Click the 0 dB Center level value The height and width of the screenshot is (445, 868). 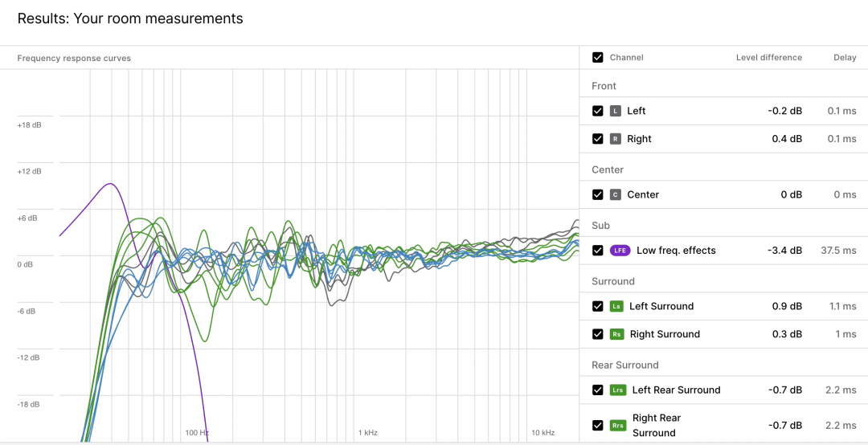(791, 194)
